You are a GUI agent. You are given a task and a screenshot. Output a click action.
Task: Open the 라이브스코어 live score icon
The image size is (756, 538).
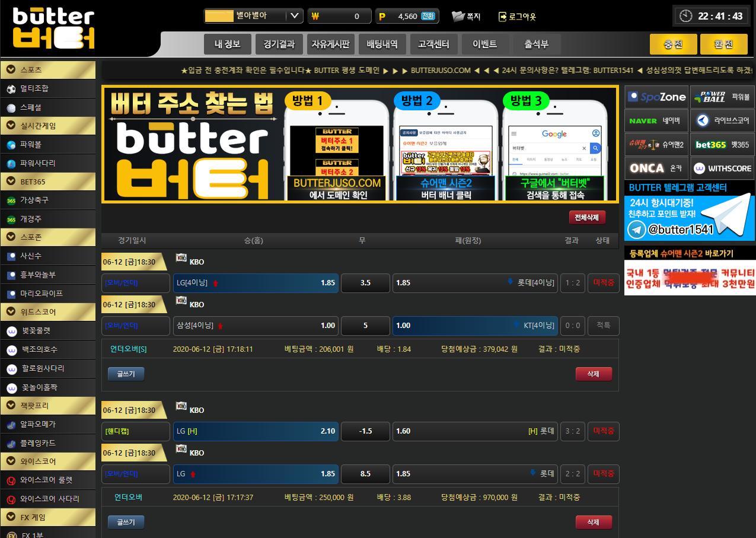703,120
